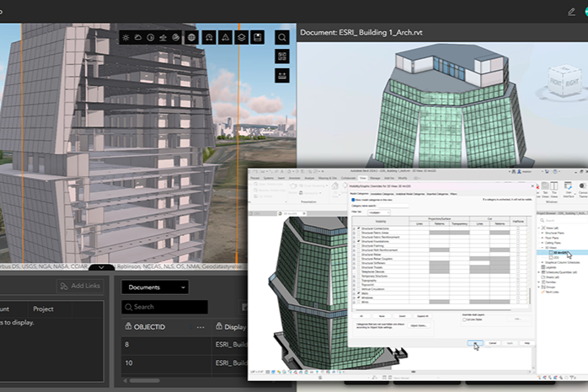Click the pencil edit icon in top bar
This screenshot has width=588, height=392.
(x=571, y=12)
